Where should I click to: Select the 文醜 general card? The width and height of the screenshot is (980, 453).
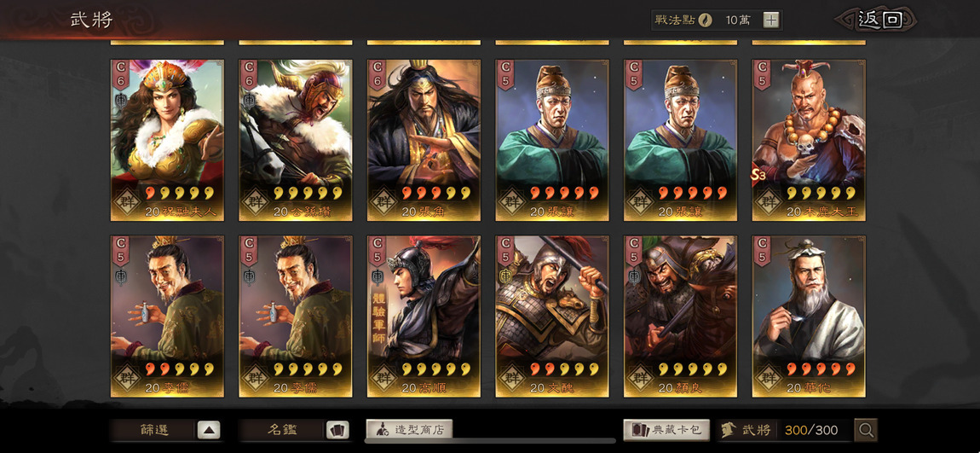pos(552,317)
